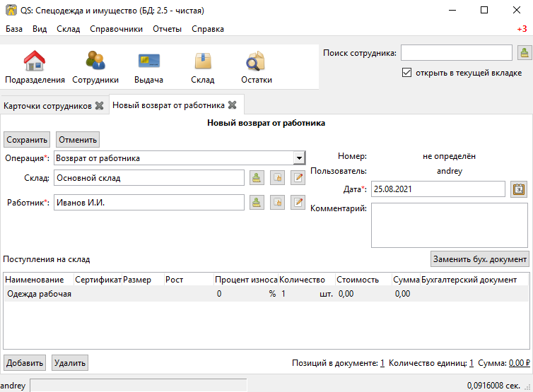Select worker from list icon beside Работник

(x=257, y=203)
